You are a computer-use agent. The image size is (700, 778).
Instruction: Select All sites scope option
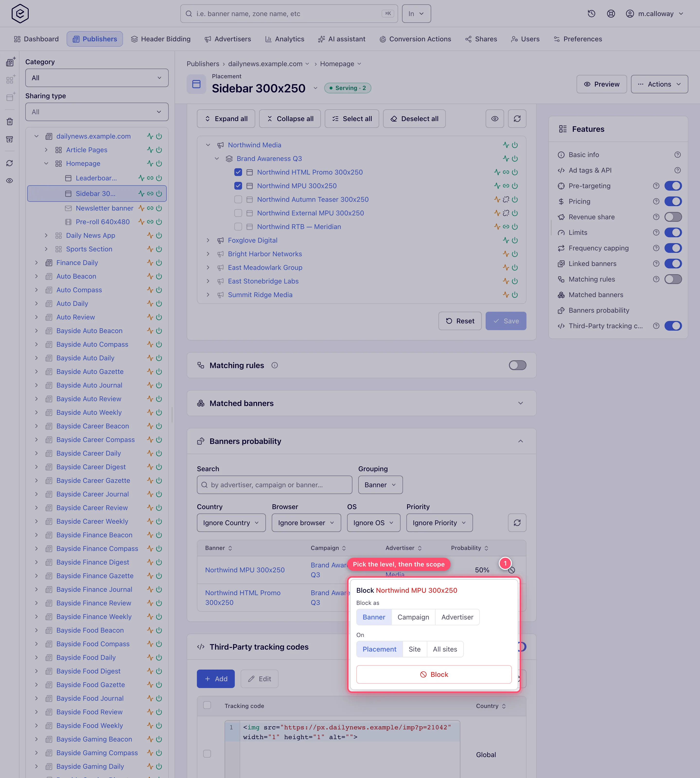[x=445, y=649]
